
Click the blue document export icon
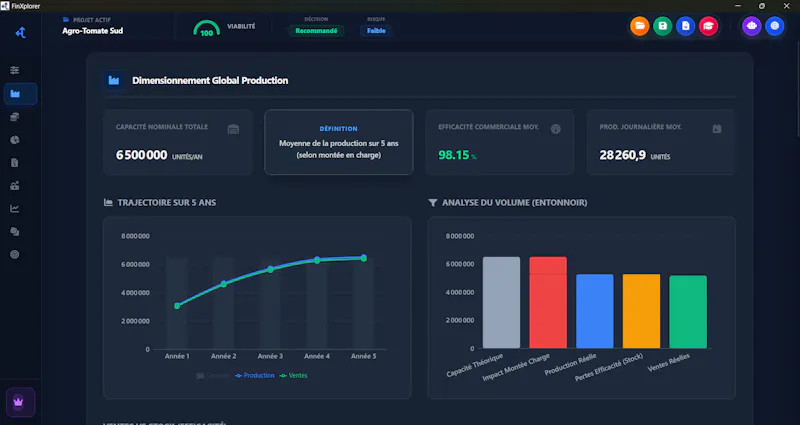(685, 26)
